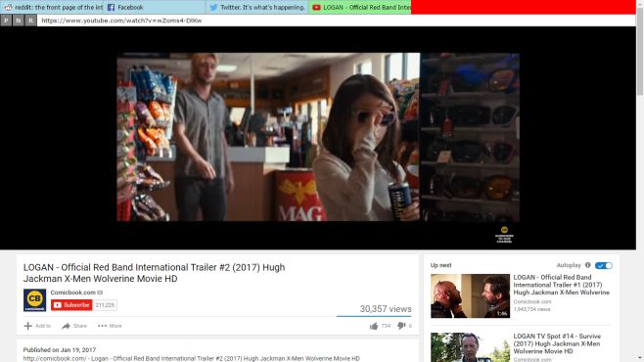This screenshot has width=644, height=362.
Task: Click the video player showing the store scene
Action: [x=318, y=137]
